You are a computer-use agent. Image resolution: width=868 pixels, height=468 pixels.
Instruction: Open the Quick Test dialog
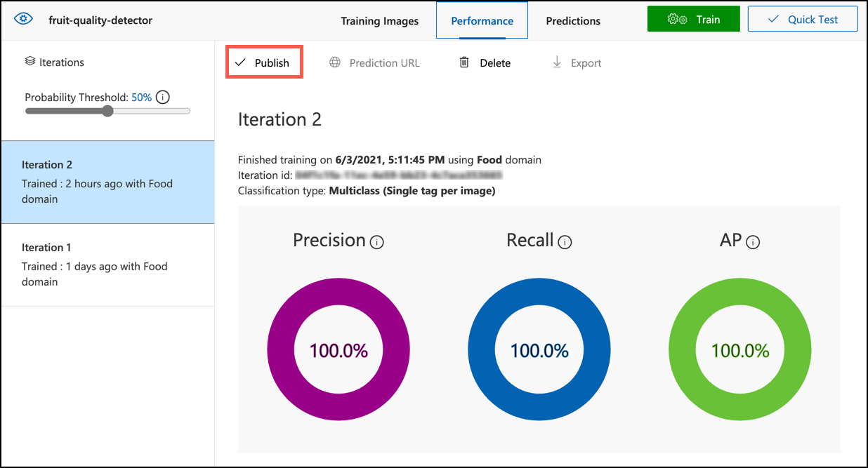(802, 20)
